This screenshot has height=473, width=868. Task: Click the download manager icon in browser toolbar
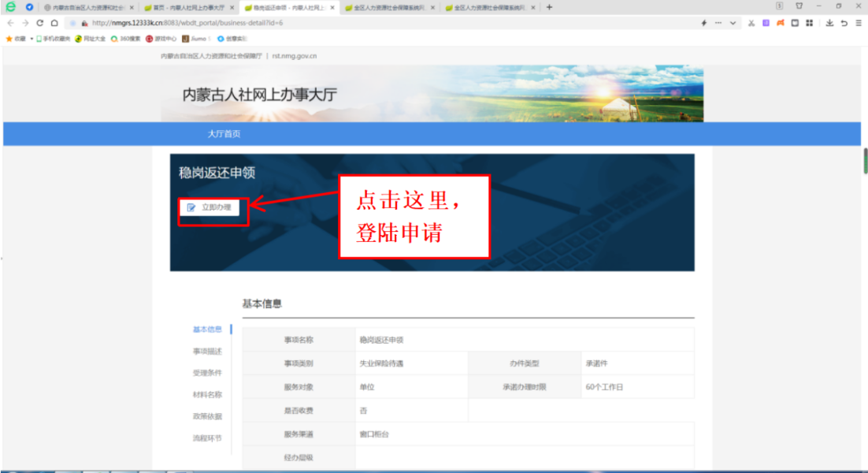[830, 23]
